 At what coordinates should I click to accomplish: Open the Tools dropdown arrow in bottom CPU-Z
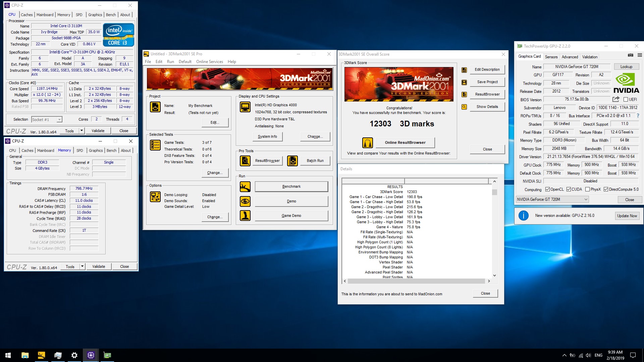point(82,266)
